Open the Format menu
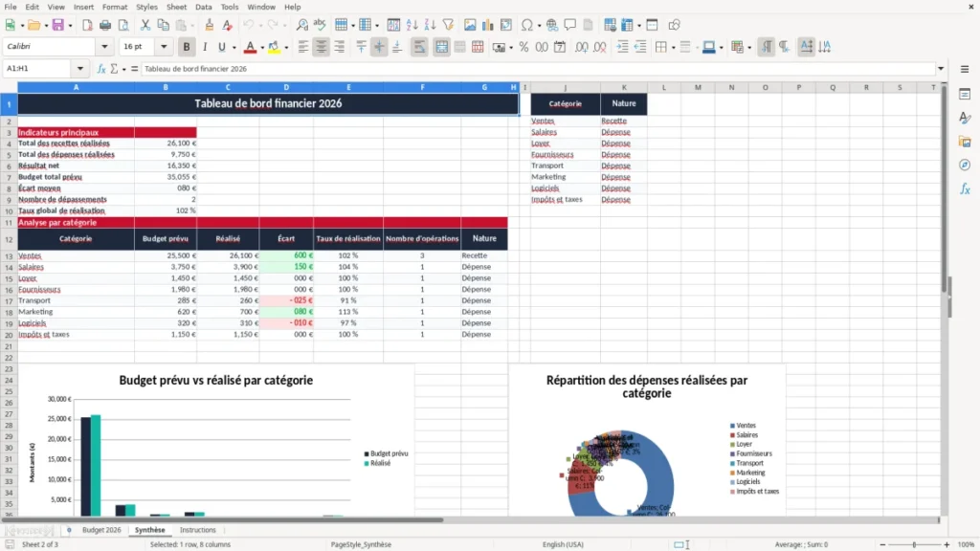 [x=115, y=7]
